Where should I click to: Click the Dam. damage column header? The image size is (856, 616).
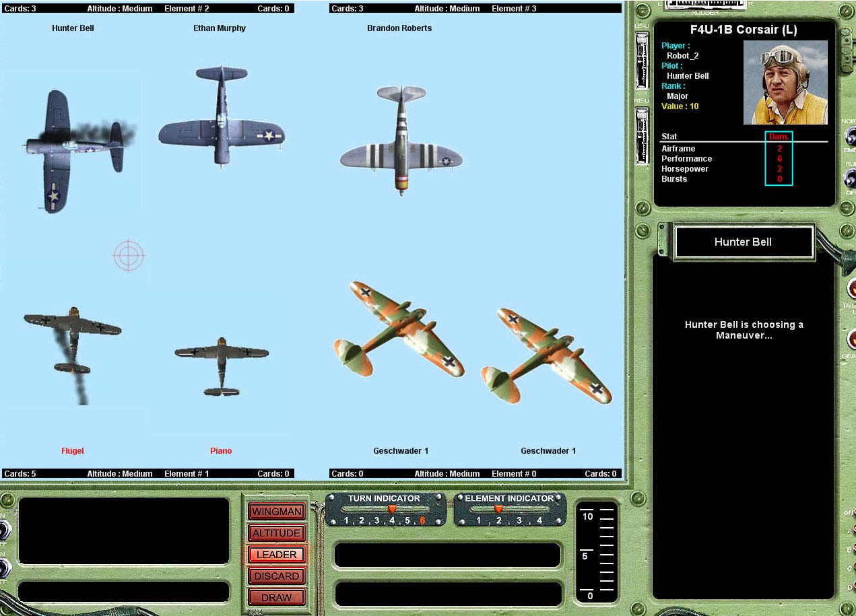click(779, 137)
